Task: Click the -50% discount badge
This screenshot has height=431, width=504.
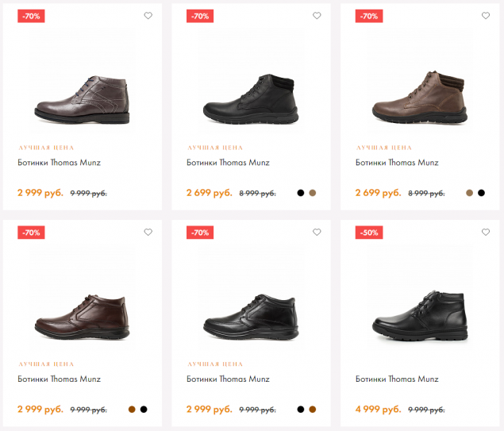Action: 369,233
